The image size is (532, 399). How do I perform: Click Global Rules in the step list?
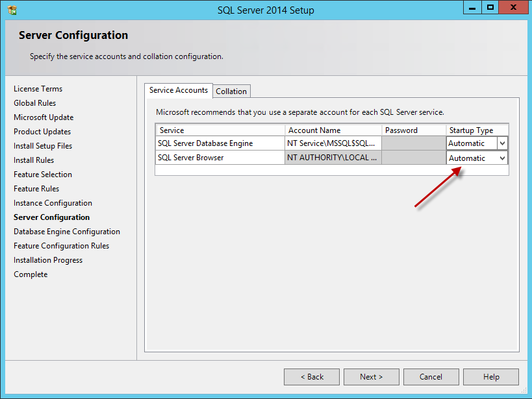click(34, 103)
